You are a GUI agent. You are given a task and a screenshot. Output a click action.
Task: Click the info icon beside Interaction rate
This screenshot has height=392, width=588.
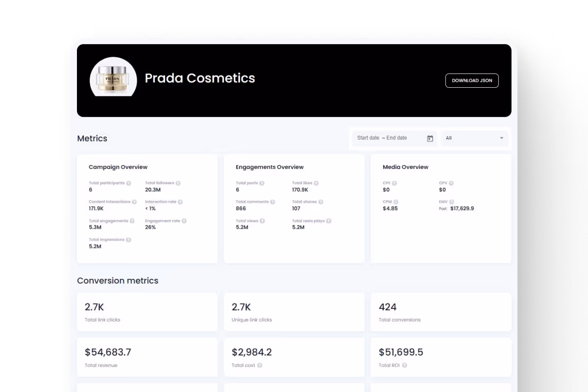(x=180, y=202)
